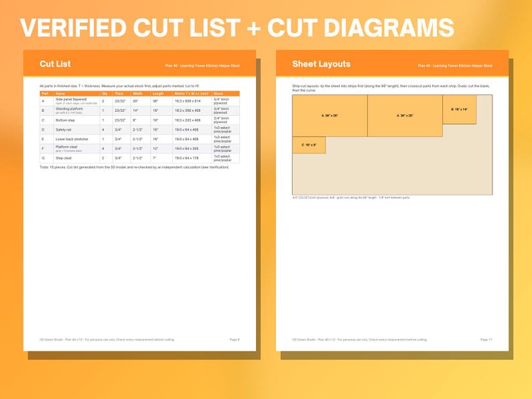Click the plan subtitle in the Cut List header
532x399 pixels.
coord(202,66)
